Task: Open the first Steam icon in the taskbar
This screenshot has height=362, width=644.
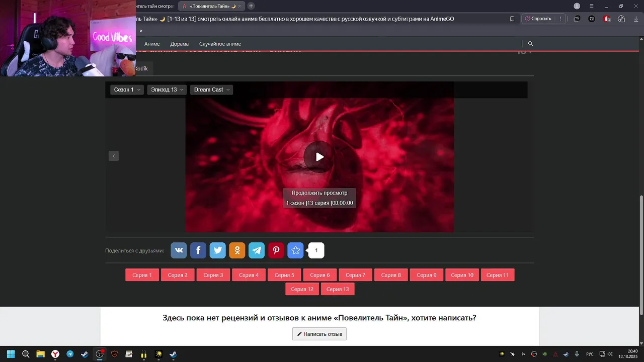Action: click(85, 354)
